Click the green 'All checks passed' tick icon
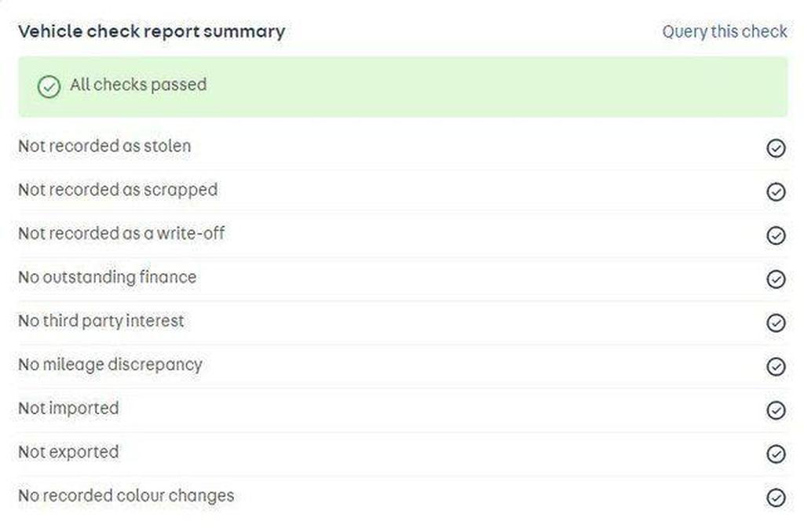This screenshot has width=804, height=532. click(49, 86)
